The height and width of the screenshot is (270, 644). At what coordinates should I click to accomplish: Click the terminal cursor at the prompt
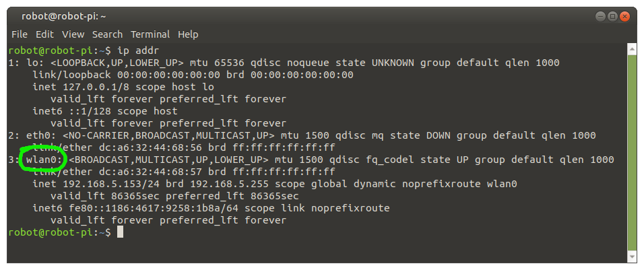120,232
